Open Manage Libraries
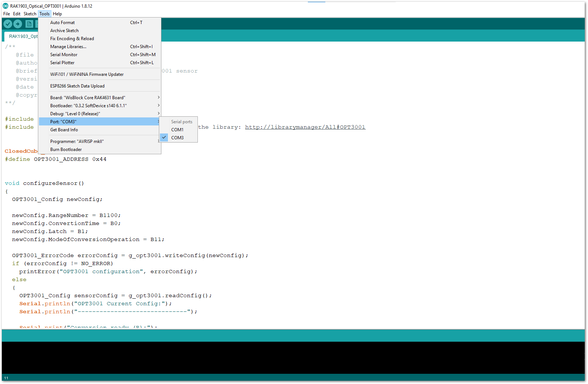The image size is (588, 384). 99,47
